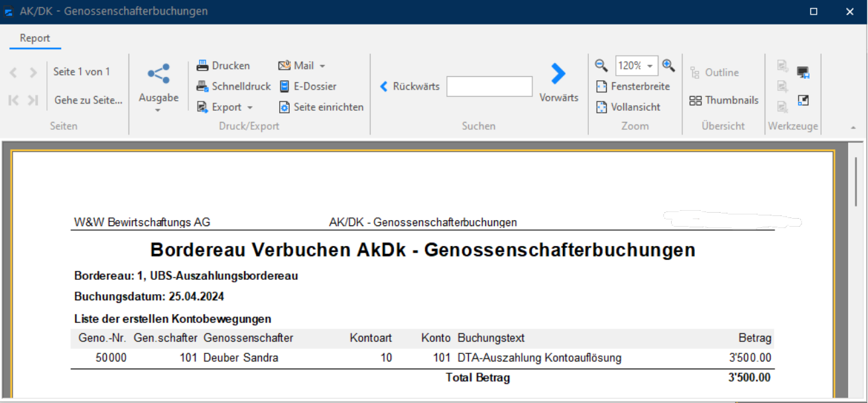
Task: Click the Genossenschafter column header
Action: coord(248,338)
